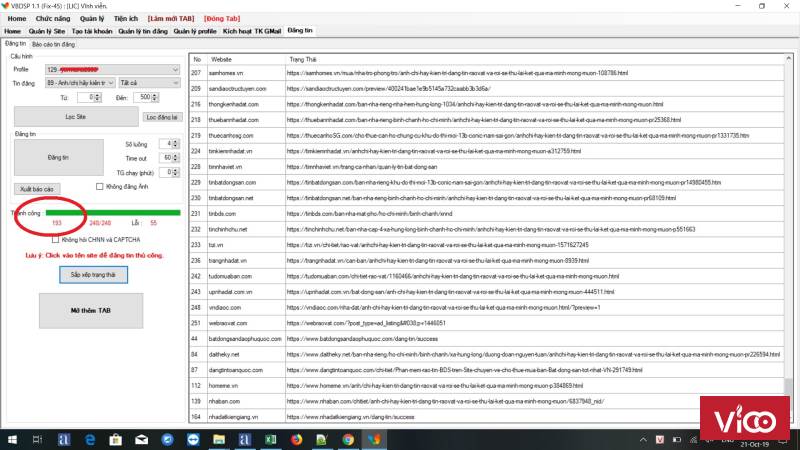Adjust the 'Số luồng' stepper
The image size is (800, 450).
(x=175, y=144)
